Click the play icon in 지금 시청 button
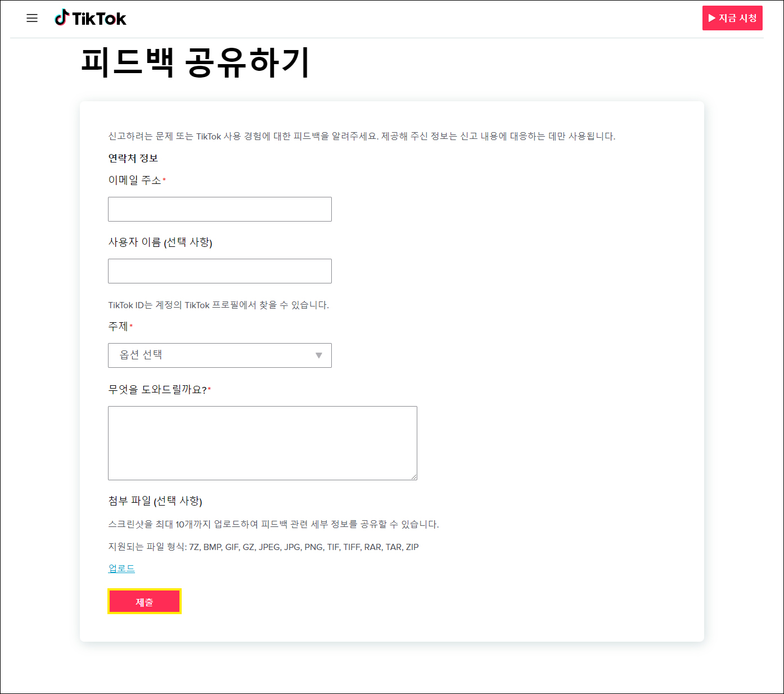Viewport: 784px width, 694px height. point(712,18)
